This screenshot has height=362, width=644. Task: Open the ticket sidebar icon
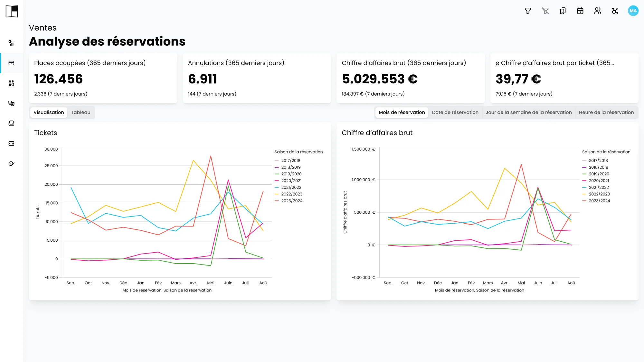12,144
